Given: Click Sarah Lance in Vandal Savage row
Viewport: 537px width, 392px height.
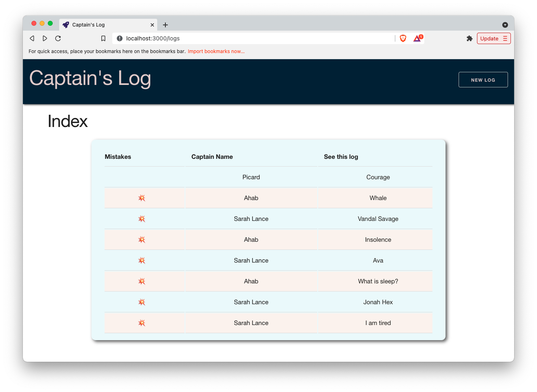Looking at the screenshot, I should click(x=251, y=219).
